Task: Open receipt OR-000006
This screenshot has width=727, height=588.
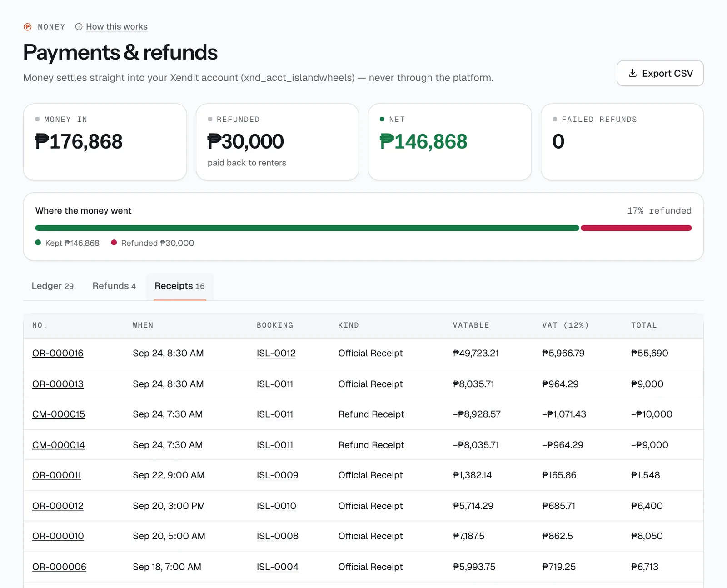Action: click(x=59, y=567)
